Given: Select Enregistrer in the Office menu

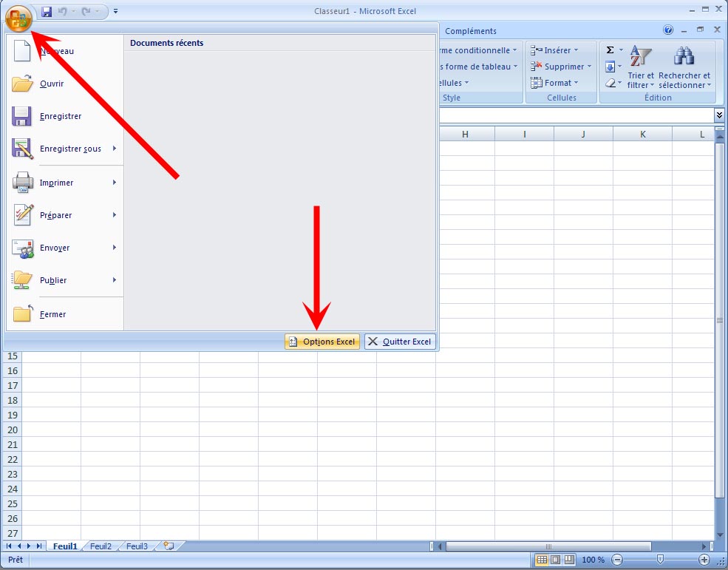Looking at the screenshot, I should point(66,116).
